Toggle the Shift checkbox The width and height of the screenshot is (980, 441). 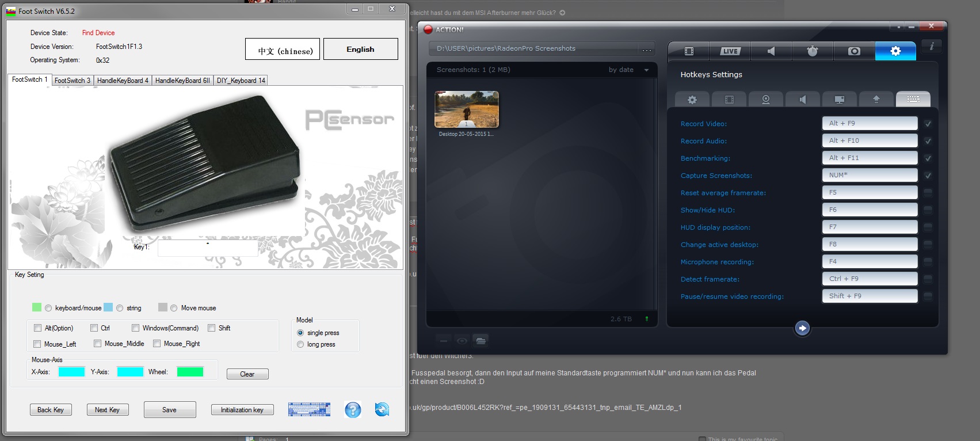(212, 328)
